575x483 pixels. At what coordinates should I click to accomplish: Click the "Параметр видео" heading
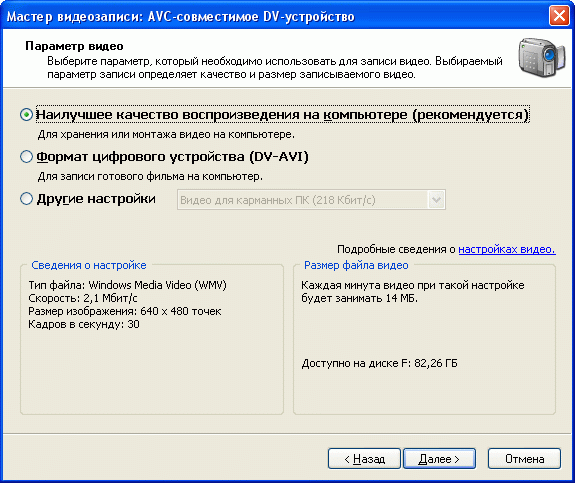74,46
